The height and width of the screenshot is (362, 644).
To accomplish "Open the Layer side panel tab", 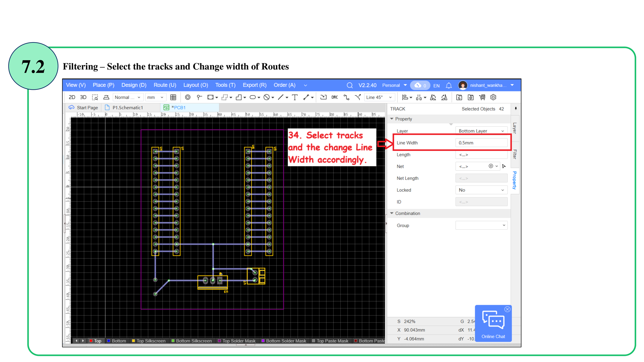I will click(515, 128).
